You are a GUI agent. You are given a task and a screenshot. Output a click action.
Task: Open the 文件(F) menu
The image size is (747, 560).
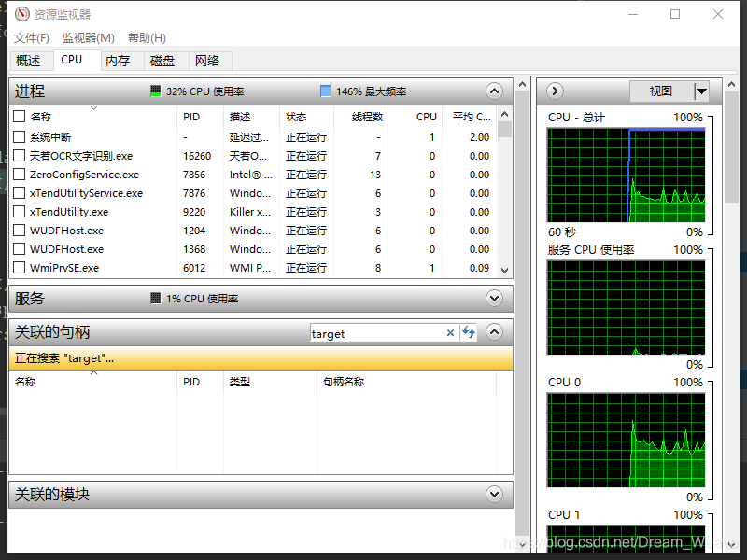[x=32, y=37]
